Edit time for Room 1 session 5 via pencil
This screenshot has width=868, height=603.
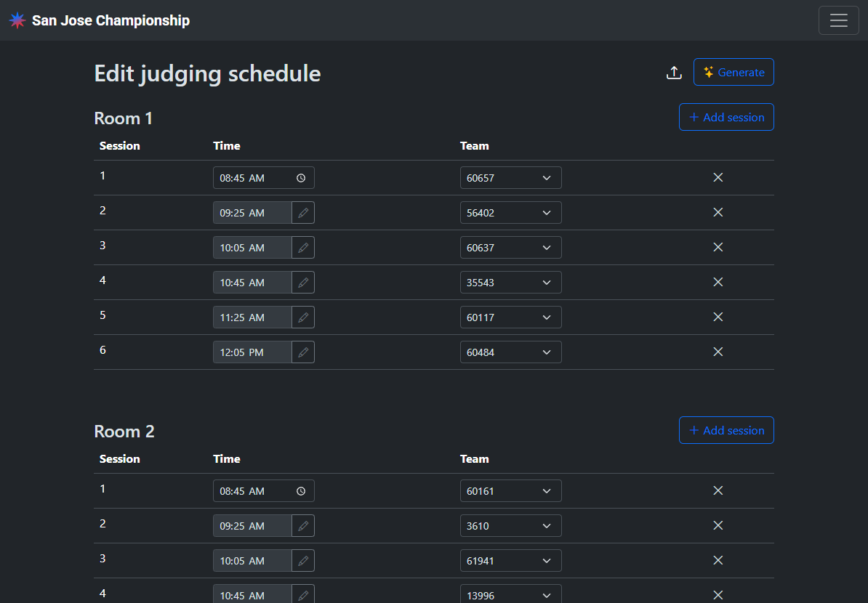click(303, 317)
